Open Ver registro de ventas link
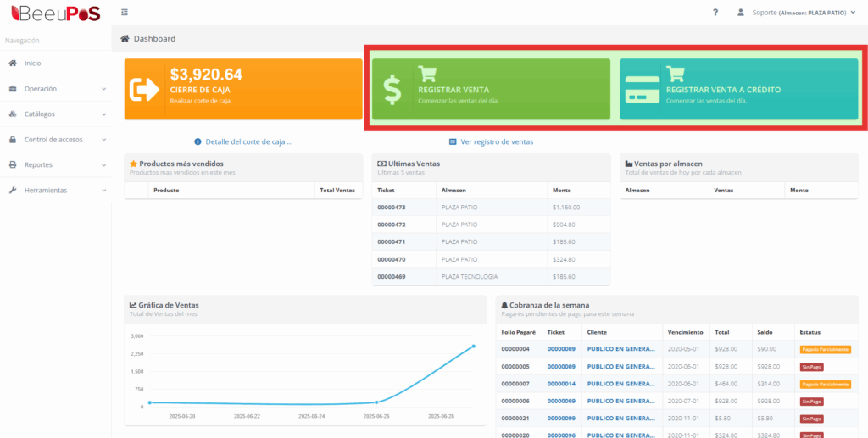This screenshot has height=438, width=868. (x=497, y=141)
